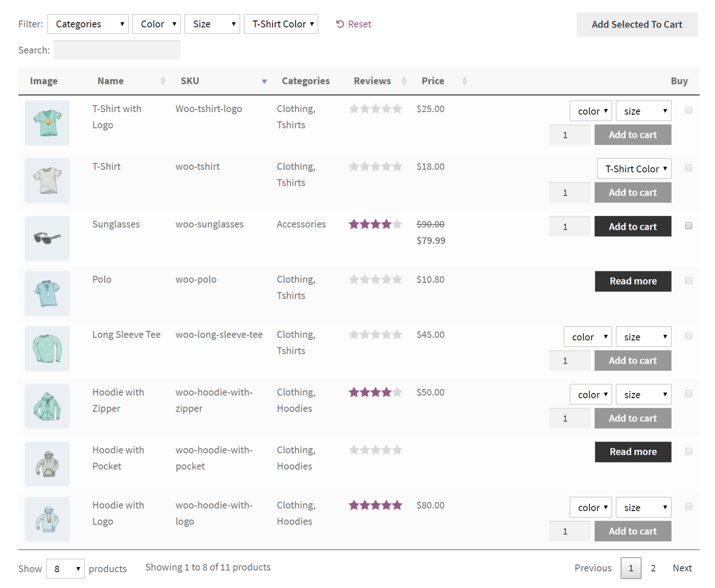Open the Sunglasses product image
The image size is (715, 588).
[x=47, y=238]
